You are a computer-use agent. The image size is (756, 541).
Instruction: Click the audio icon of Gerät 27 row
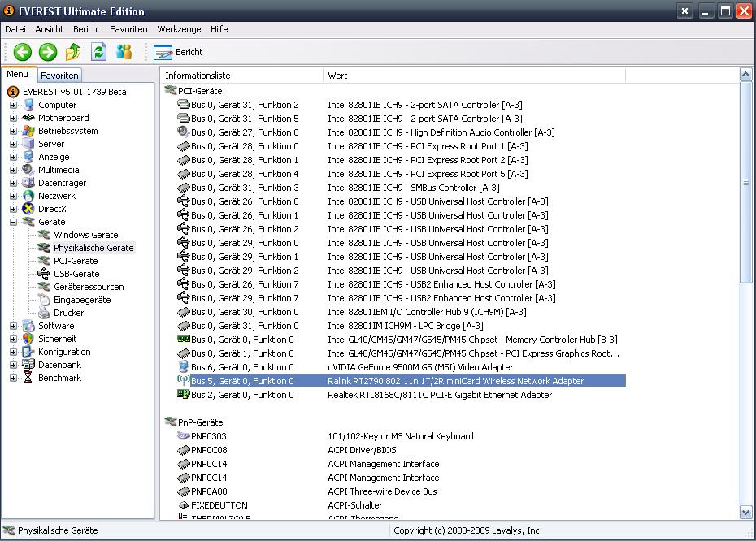click(x=183, y=132)
